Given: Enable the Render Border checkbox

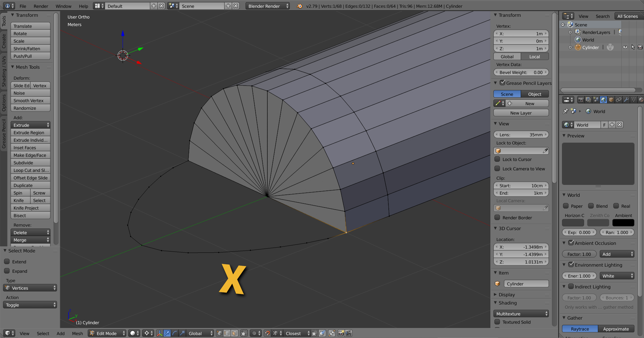Looking at the screenshot, I should (x=497, y=218).
